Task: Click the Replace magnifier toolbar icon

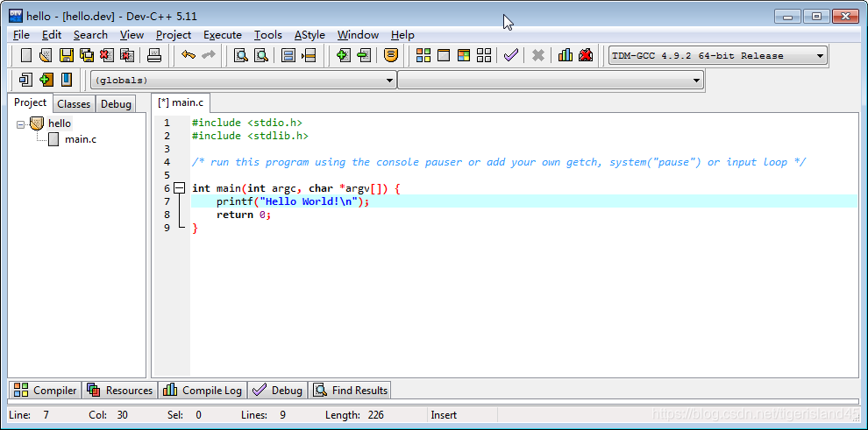Action: point(260,55)
